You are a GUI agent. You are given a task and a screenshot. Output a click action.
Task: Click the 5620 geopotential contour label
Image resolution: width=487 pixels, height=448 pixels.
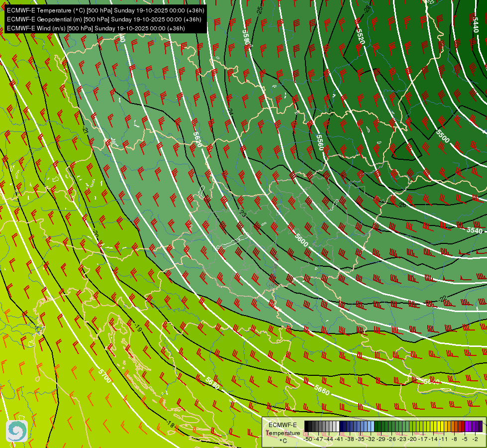pos(197,139)
